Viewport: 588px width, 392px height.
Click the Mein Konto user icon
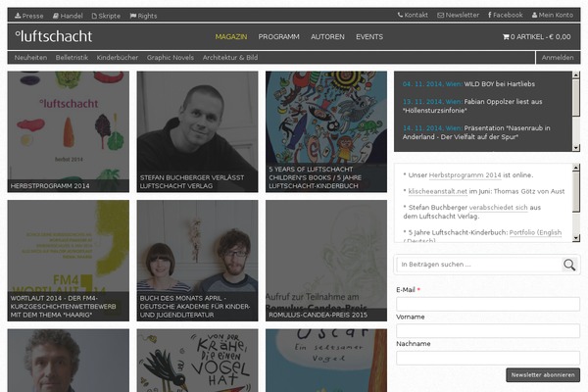[x=534, y=15]
